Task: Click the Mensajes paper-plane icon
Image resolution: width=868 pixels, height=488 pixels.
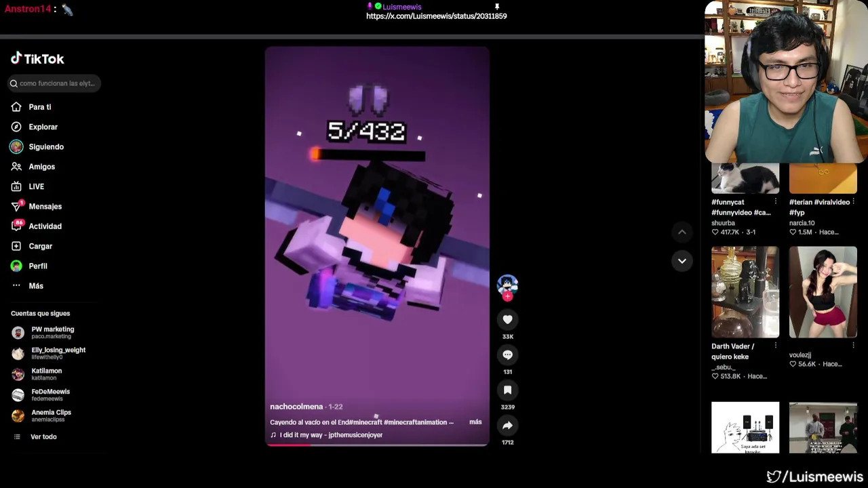Action: click(x=16, y=206)
